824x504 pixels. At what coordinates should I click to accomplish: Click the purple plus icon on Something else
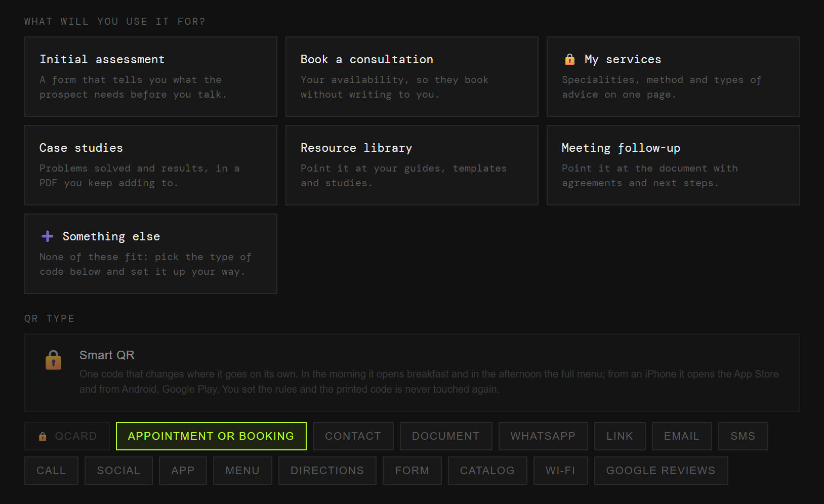tap(48, 236)
